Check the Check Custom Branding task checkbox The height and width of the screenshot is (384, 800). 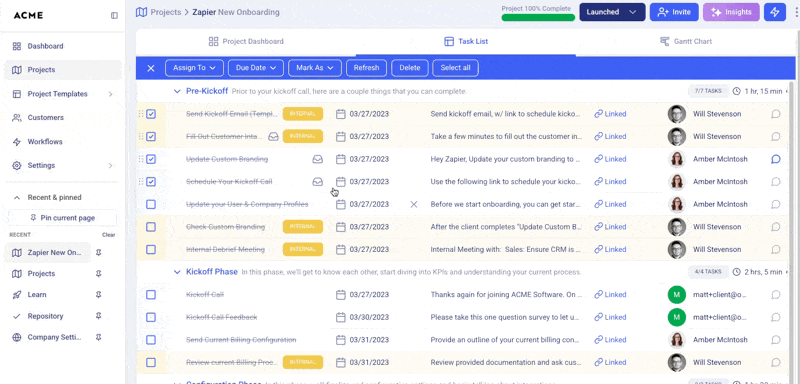click(x=151, y=227)
